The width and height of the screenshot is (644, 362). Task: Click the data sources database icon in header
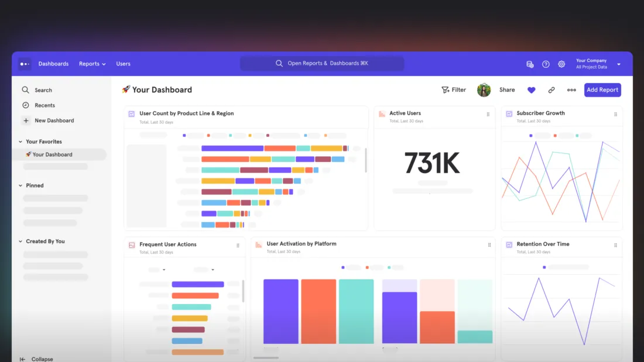pyautogui.click(x=530, y=64)
